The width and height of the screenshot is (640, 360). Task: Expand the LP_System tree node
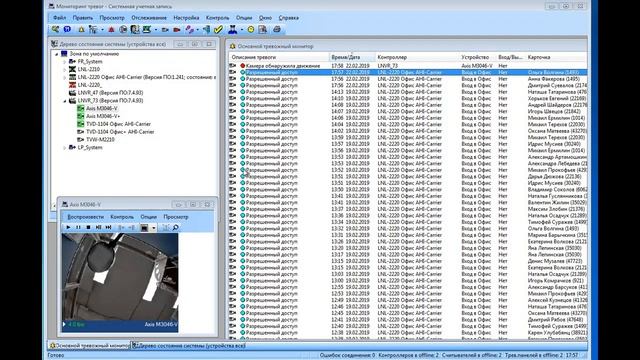(64, 148)
